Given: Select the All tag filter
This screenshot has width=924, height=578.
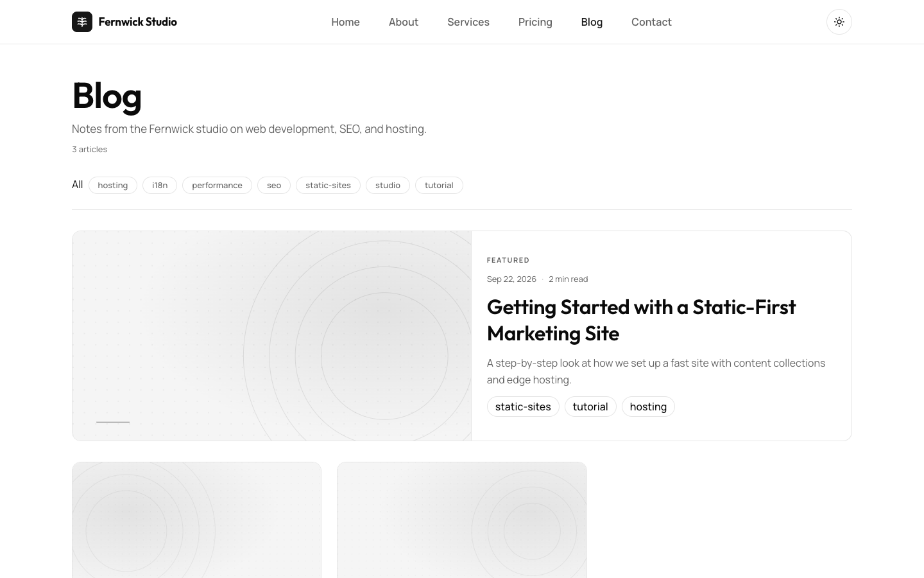Looking at the screenshot, I should 78,185.
